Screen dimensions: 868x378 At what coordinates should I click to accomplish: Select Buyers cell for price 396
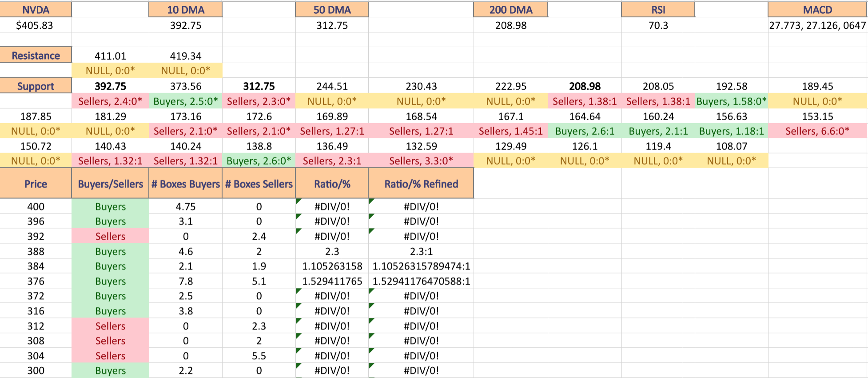pos(110,221)
